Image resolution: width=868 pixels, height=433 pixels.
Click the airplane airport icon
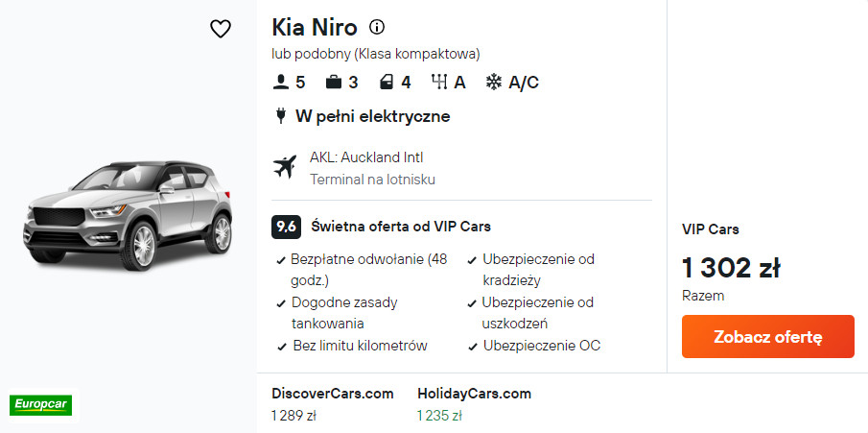(x=285, y=167)
